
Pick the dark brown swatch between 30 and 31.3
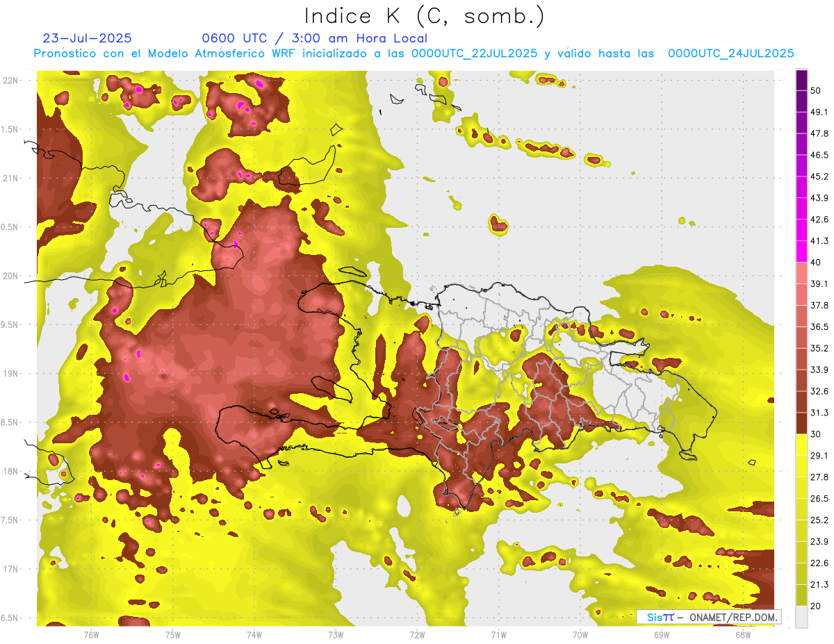click(801, 423)
